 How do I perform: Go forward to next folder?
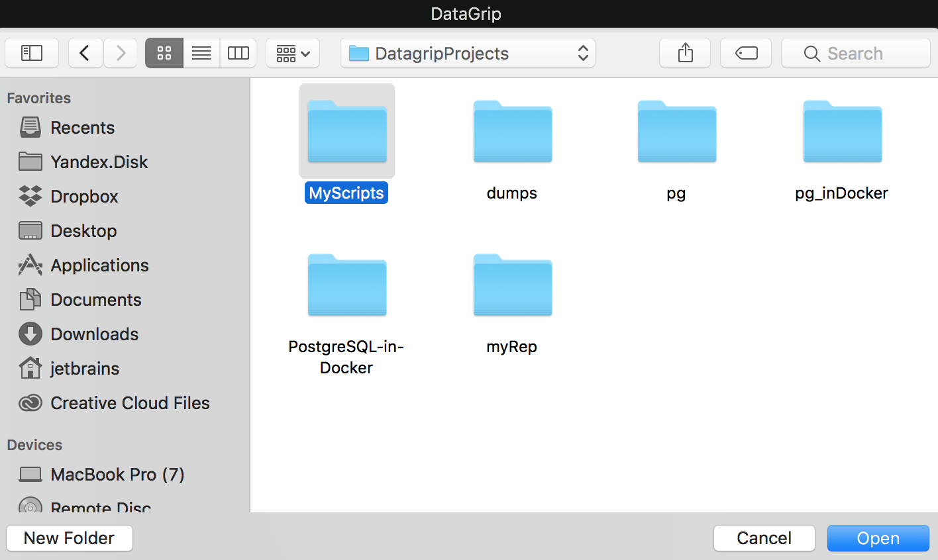pyautogui.click(x=120, y=53)
